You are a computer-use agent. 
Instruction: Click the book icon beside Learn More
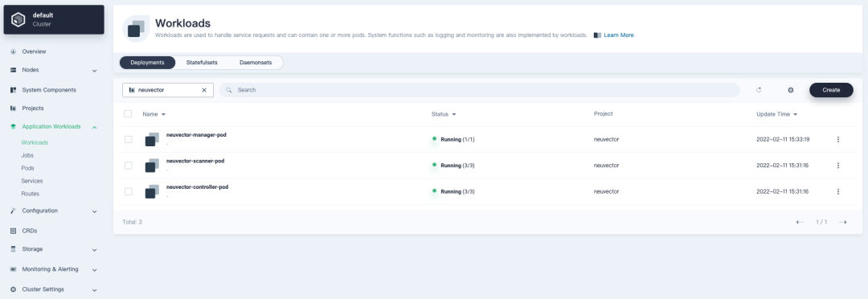(x=597, y=35)
